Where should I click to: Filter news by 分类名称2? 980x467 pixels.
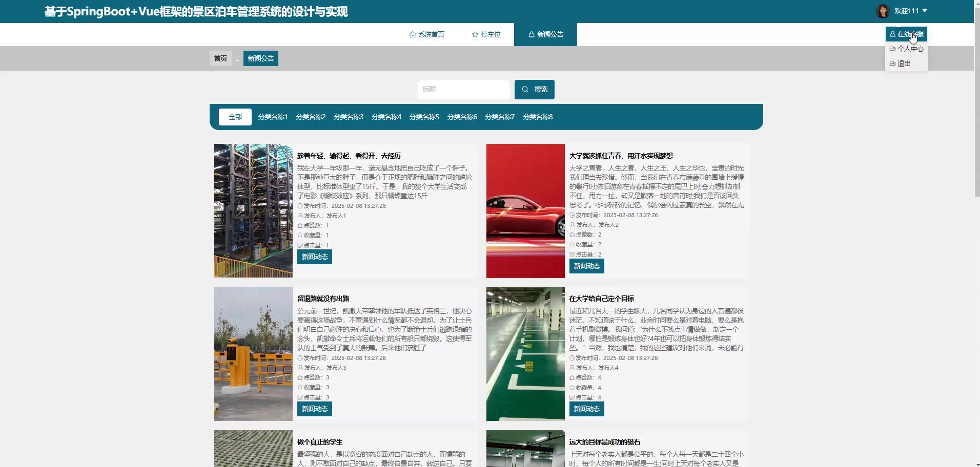coord(311,117)
